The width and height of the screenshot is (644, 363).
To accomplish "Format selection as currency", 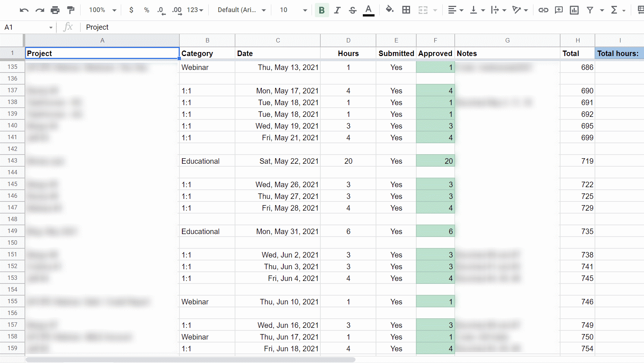I will [x=131, y=10].
